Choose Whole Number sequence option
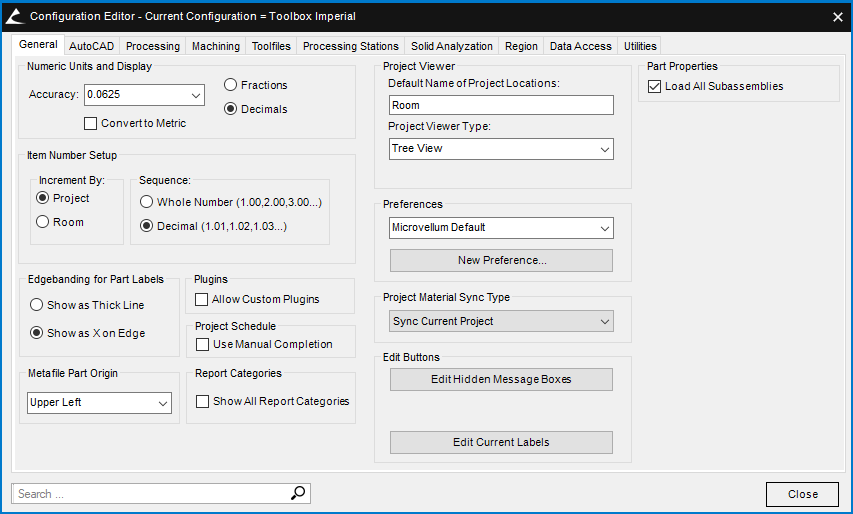Screen dimensions: 853x514 point(146,203)
